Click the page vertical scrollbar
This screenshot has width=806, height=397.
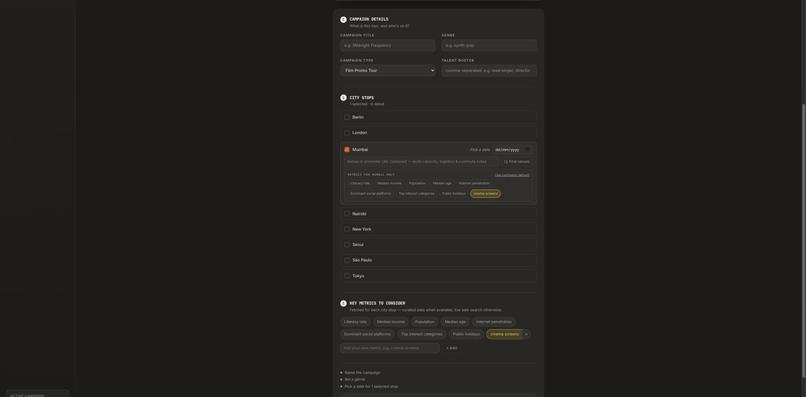pos(803,241)
